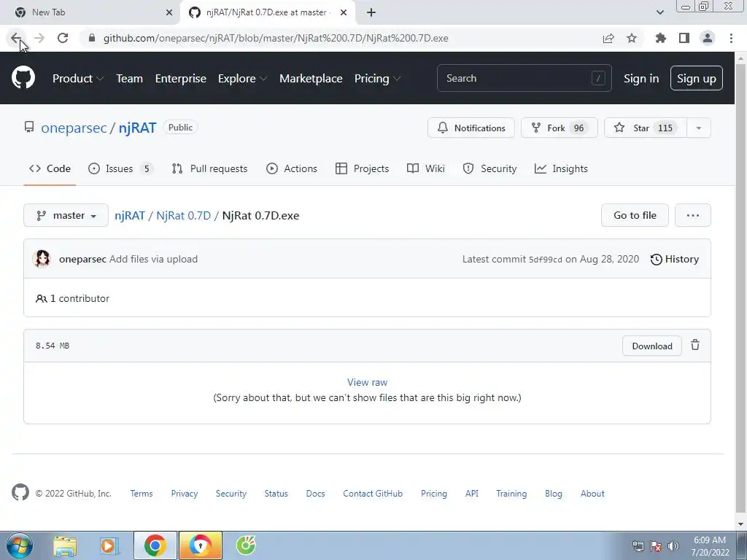Expand the Pricing menu in header
747x560 pixels.
click(x=377, y=78)
